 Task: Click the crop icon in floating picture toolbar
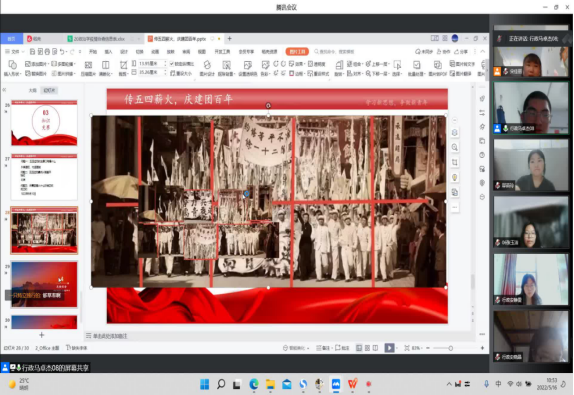(x=455, y=162)
